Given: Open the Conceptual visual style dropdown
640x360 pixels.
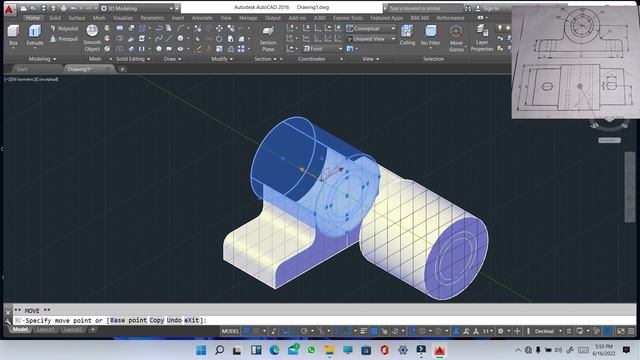Looking at the screenshot, I should pos(371,28).
